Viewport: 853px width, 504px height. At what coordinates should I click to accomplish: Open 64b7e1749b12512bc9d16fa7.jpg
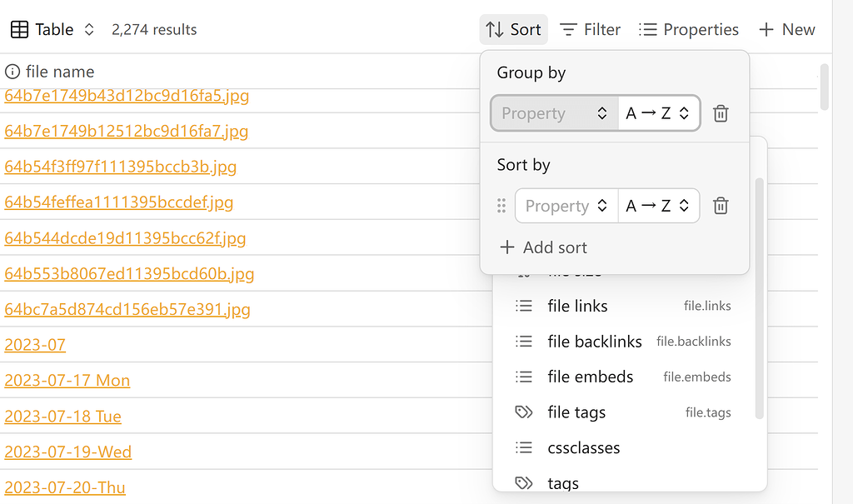127,131
